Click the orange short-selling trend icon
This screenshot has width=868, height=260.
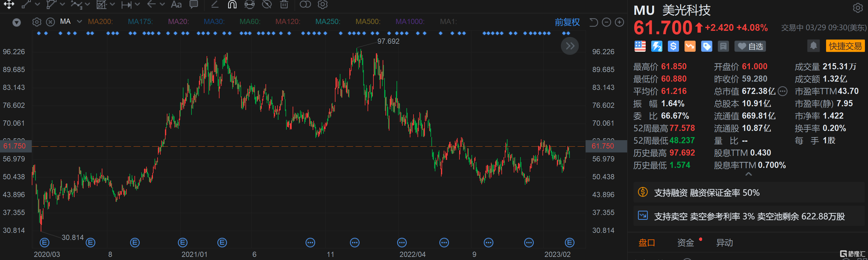(x=690, y=46)
